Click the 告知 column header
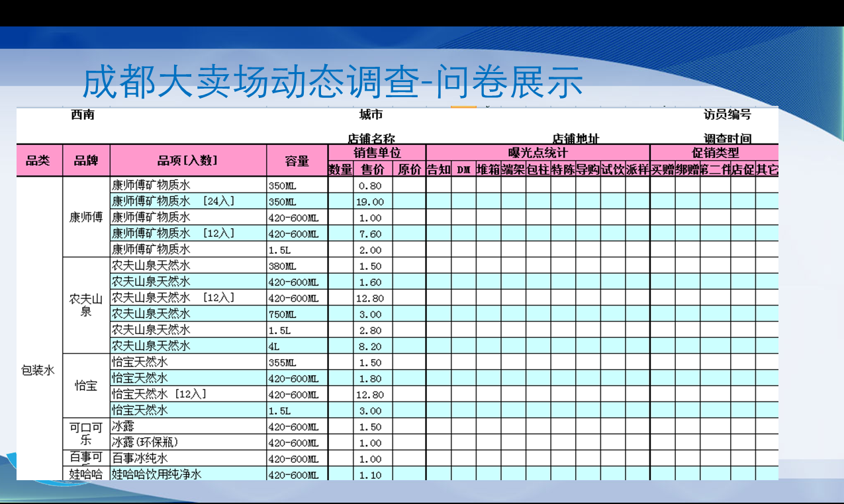Viewport: 844px width, 504px height. click(x=438, y=169)
